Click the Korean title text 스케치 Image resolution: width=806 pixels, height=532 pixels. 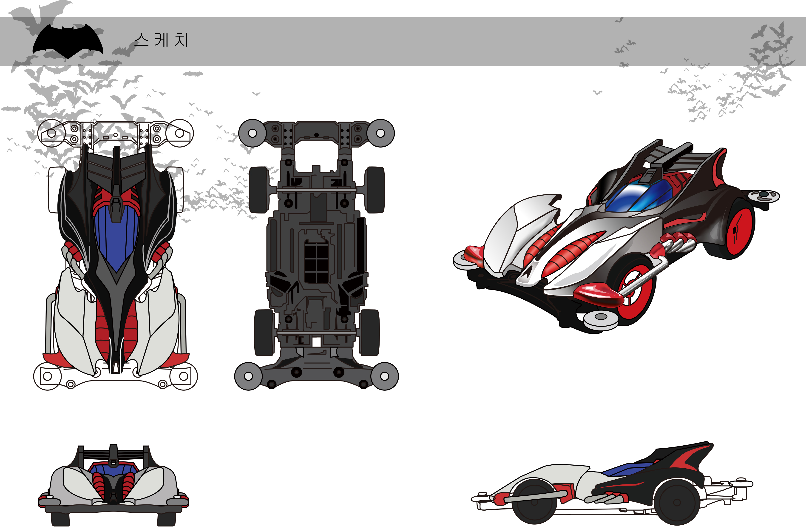pyautogui.click(x=161, y=40)
